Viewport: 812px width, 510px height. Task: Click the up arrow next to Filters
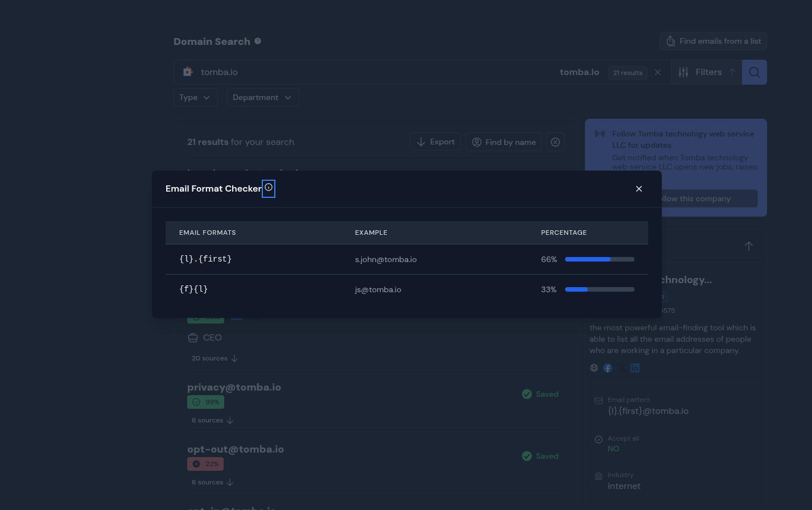click(x=732, y=72)
